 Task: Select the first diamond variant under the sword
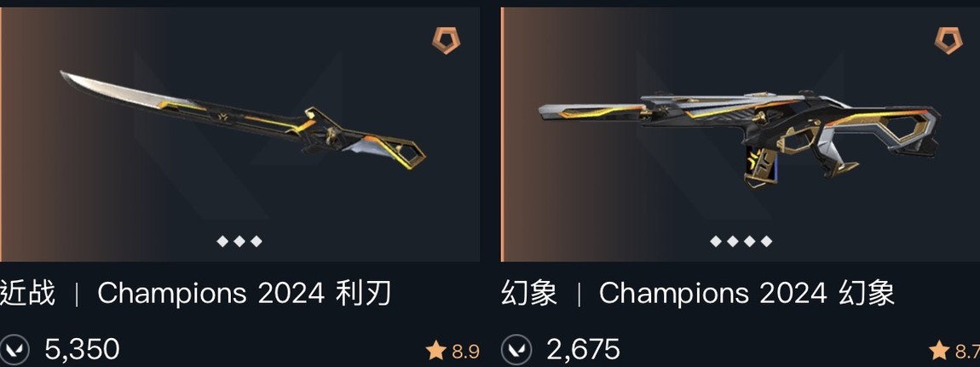click(222, 242)
